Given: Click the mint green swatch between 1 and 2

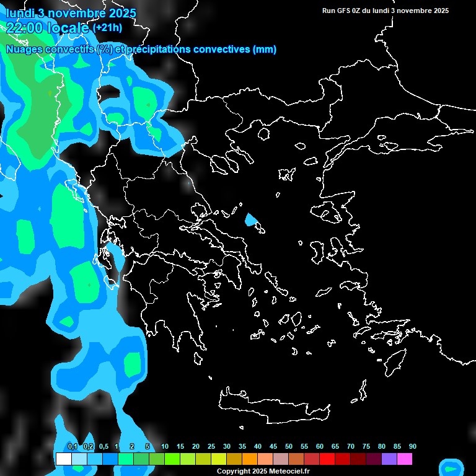Looking at the screenshot, I should coord(125,459).
